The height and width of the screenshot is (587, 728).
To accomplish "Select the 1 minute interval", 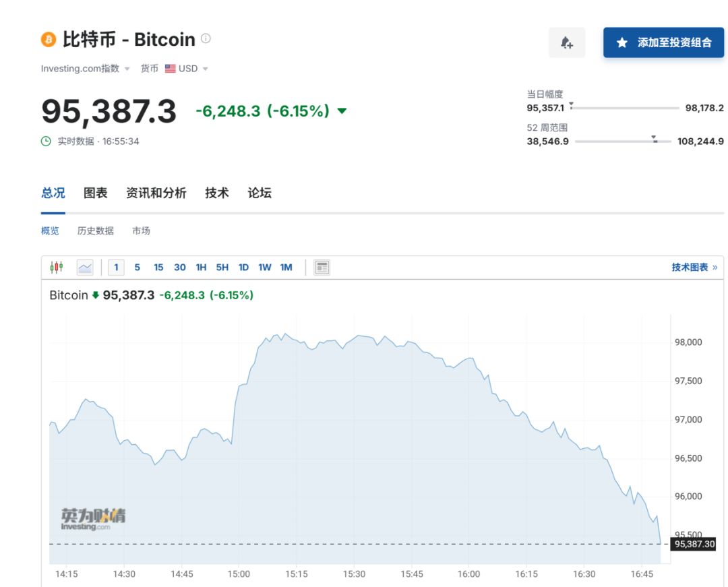I will click(x=116, y=268).
